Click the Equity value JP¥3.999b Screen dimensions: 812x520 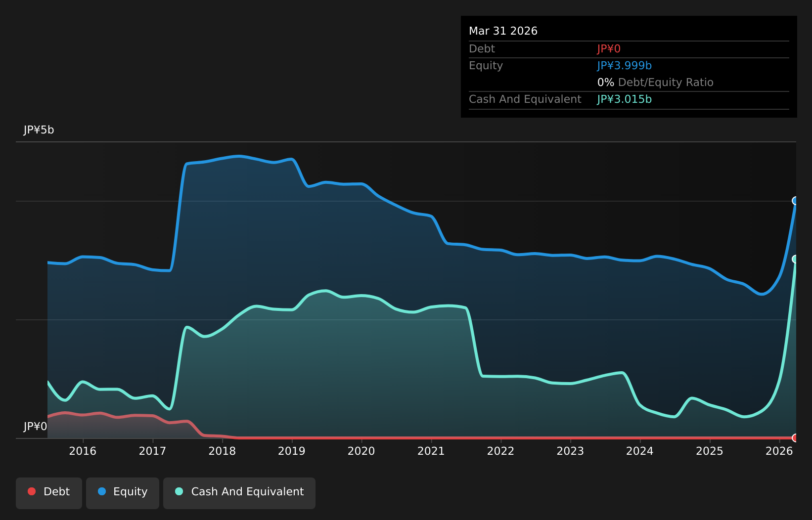click(624, 66)
